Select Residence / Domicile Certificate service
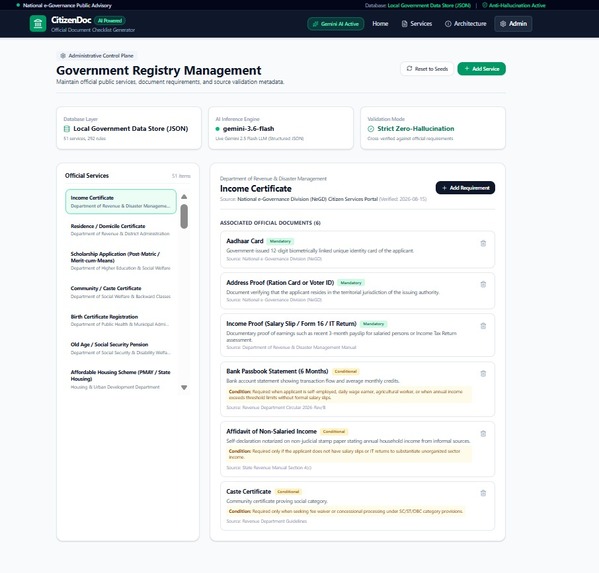 [121, 230]
